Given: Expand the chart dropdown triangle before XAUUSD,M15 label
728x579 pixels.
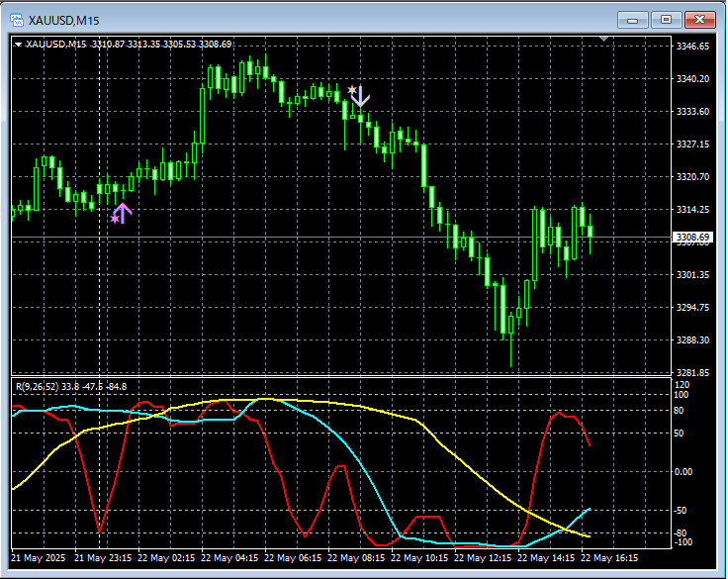Looking at the screenshot, I should click(18, 45).
